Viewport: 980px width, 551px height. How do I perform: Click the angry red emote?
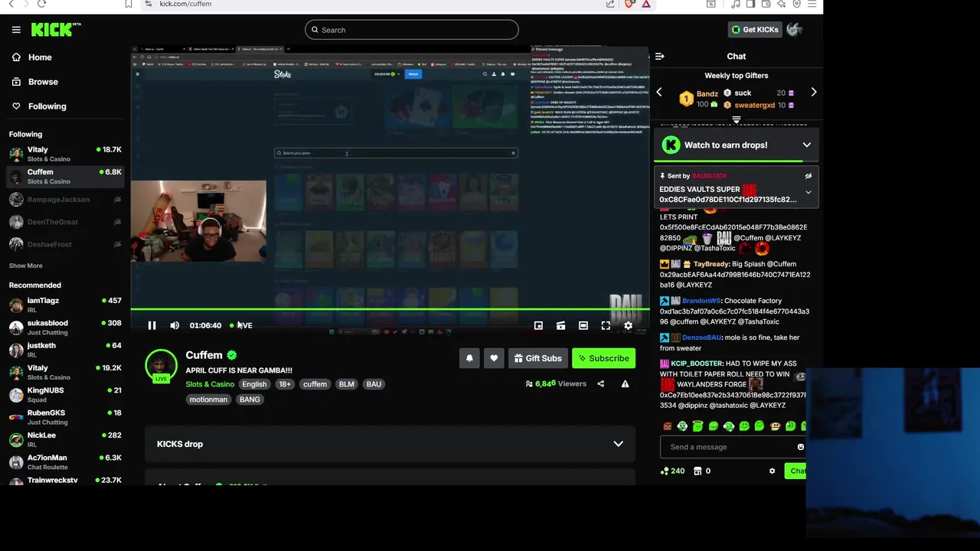tap(668, 426)
